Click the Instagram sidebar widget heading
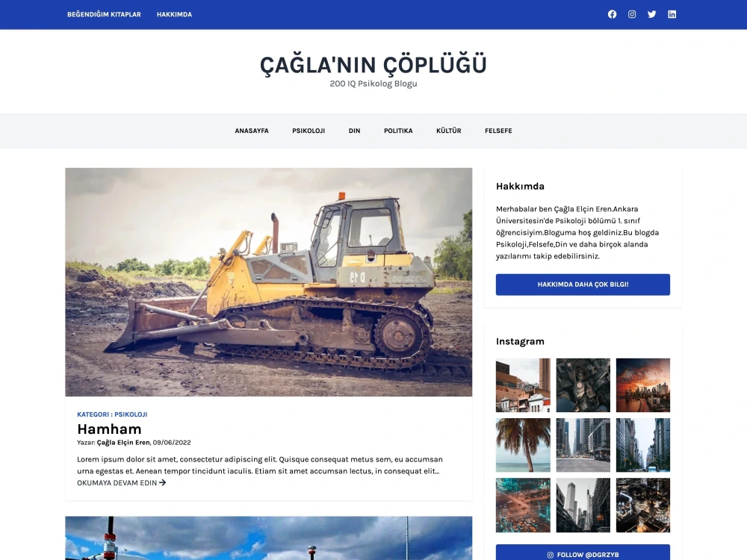This screenshot has width=747, height=560. (x=520, y=341)
